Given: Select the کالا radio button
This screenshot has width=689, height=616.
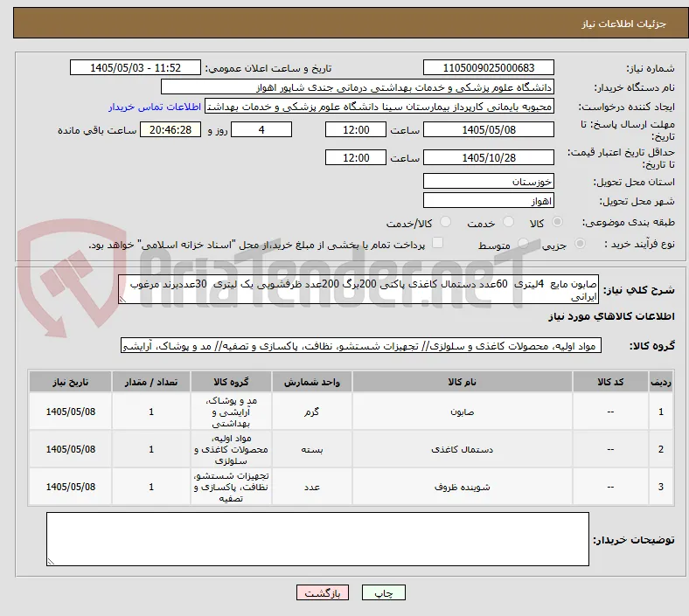Looking at the screenshot, I should 557,222.
